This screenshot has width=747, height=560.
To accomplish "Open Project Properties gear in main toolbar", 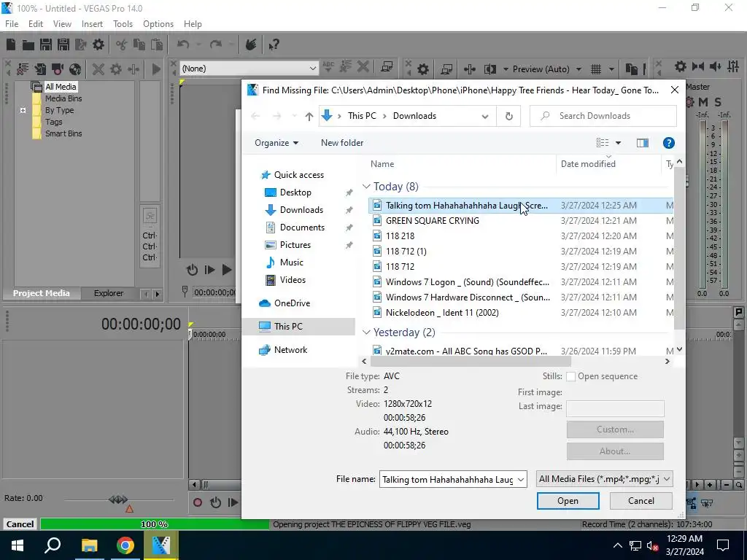I will coord(98,44).
